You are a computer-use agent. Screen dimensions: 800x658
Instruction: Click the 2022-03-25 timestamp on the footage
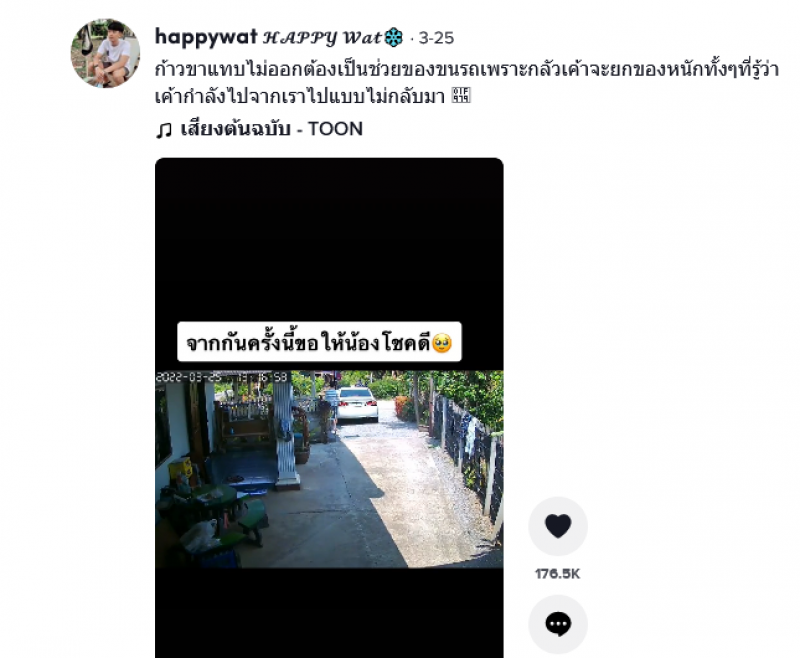[221, 377]
